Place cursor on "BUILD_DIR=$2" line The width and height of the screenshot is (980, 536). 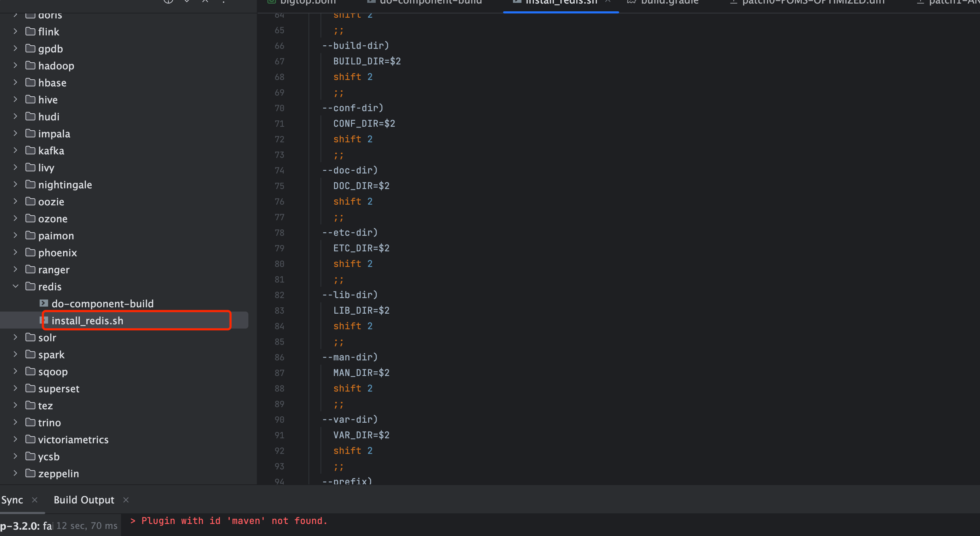[367, 61]
